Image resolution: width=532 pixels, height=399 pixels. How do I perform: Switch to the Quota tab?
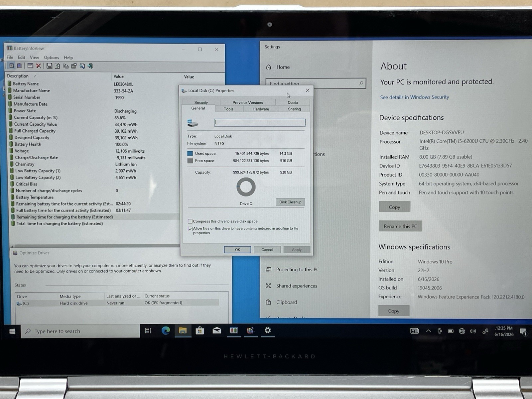[293, 102]
